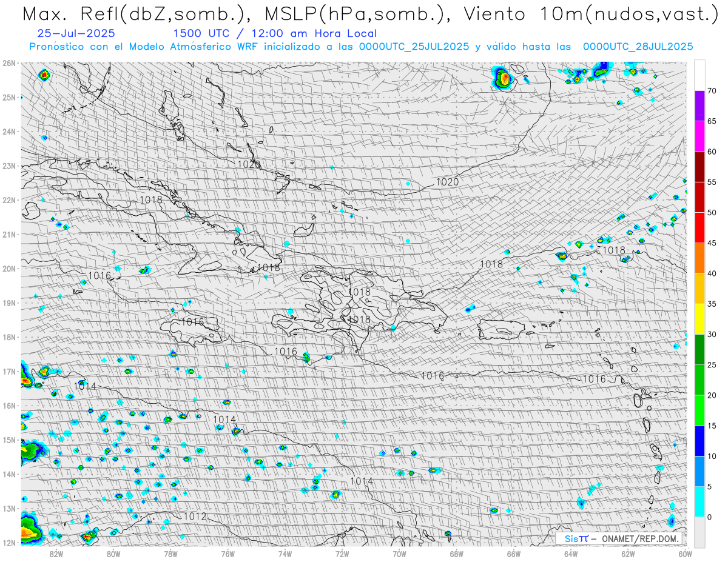Click the longitude axis label '80W'
Viewport: 728px width, 562px height.
[113, 554]
